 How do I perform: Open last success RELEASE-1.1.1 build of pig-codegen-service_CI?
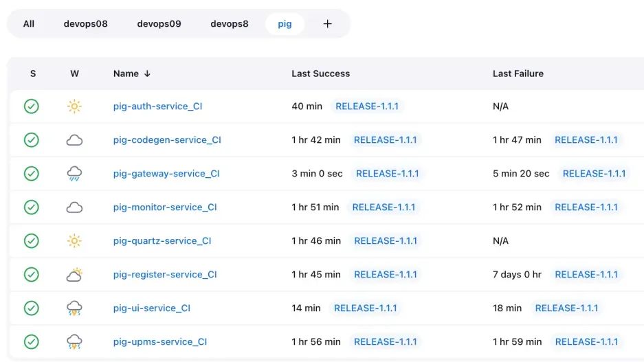tap(386, 140)
